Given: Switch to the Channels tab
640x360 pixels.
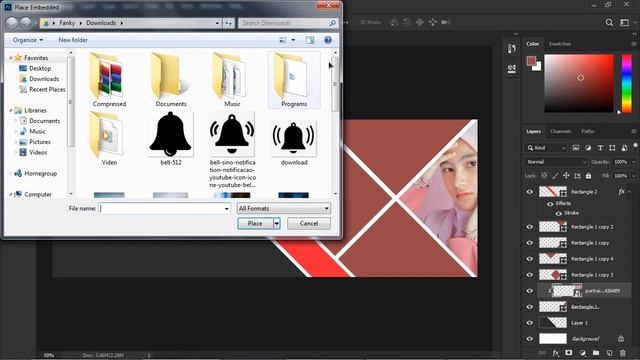Looking at the screenshot, I should (560, 131).
